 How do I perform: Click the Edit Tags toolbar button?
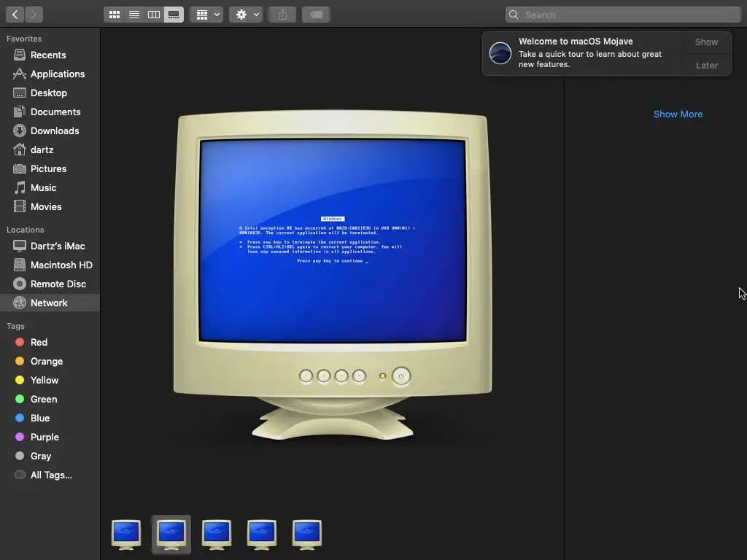317,15
